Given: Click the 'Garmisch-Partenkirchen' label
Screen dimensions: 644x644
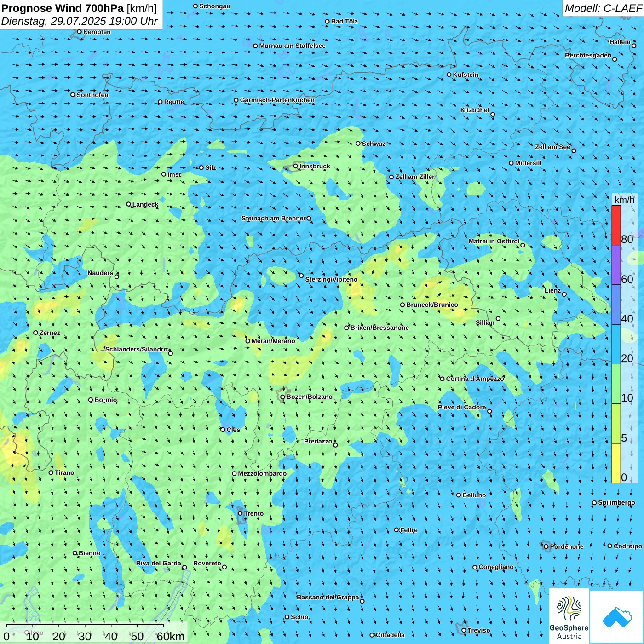Looking at the screenshot, I should 277,100.
